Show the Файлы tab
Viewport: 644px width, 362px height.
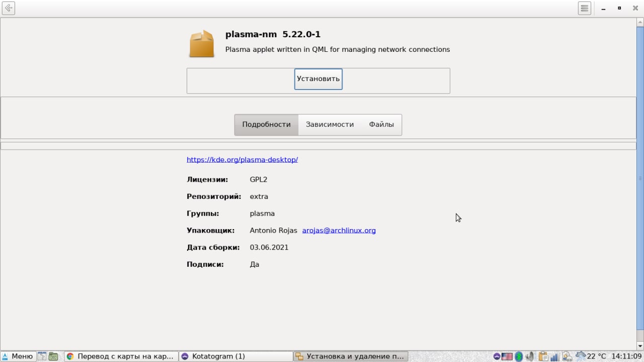pos(381,124)
